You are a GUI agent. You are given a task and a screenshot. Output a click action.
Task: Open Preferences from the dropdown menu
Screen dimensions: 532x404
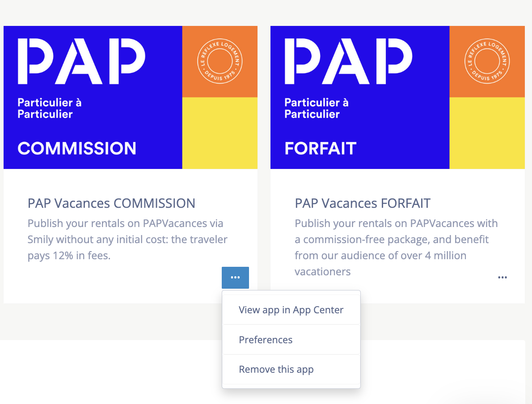pyautogui.click(x=266, y=340)
